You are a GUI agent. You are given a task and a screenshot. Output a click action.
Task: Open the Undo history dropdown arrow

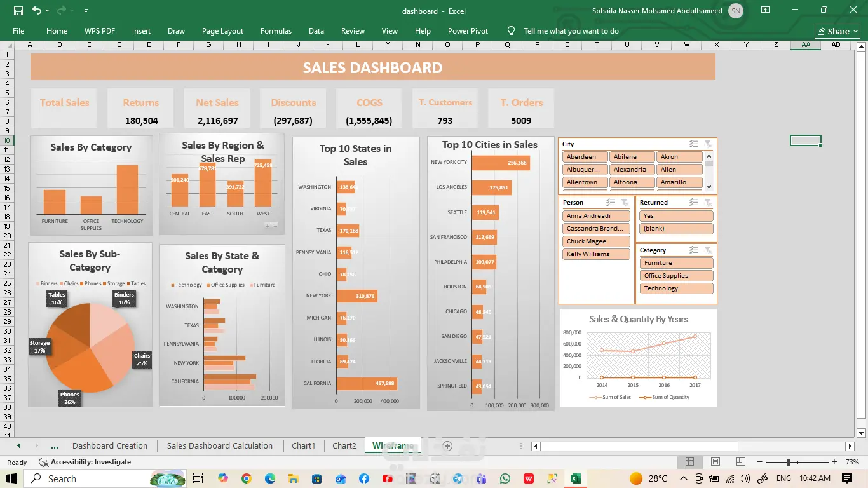pos(48,11)
